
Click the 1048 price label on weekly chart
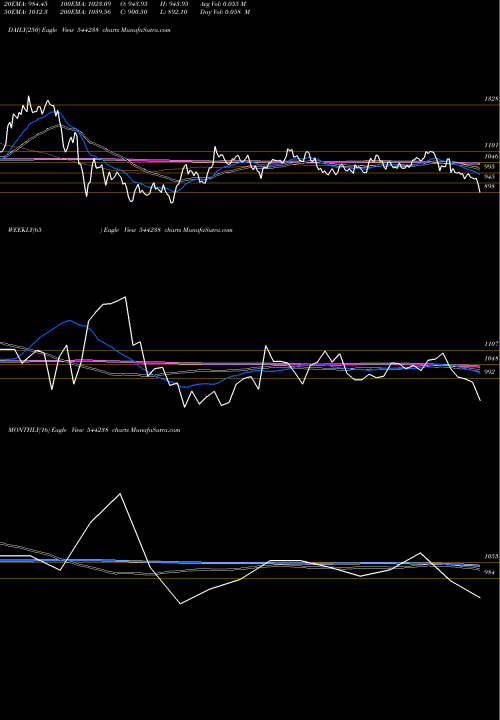pyautogui.click(x=491, y=359)
